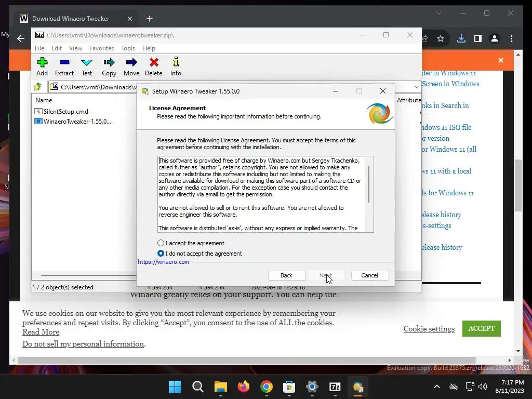
Task: Click the network icon in the system tray
Action: coord(470,387)
